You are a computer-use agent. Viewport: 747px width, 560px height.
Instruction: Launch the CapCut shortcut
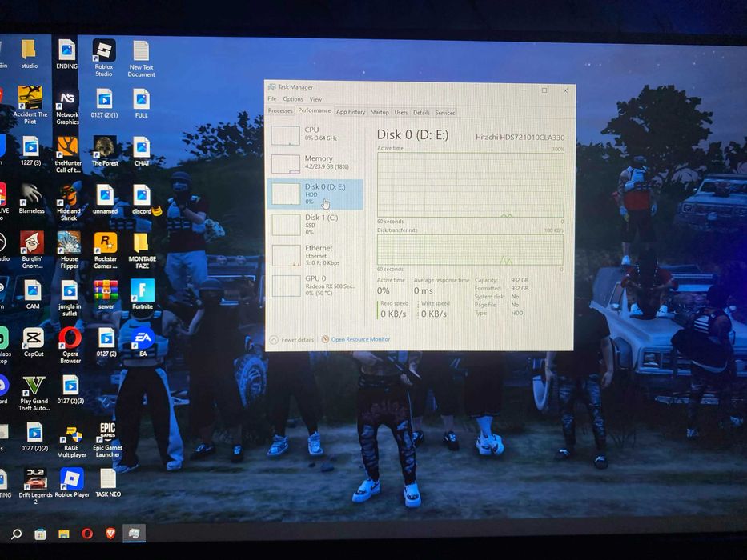[34, 342]
